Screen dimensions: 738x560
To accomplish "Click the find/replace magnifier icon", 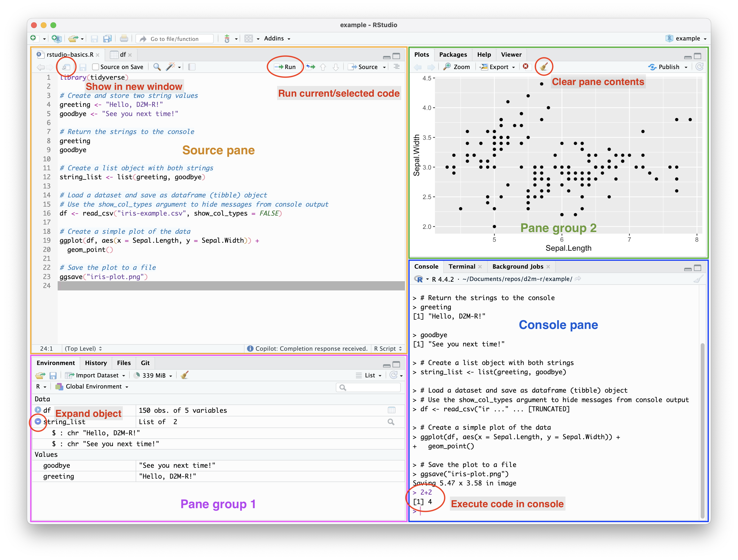I will [157, 67].
